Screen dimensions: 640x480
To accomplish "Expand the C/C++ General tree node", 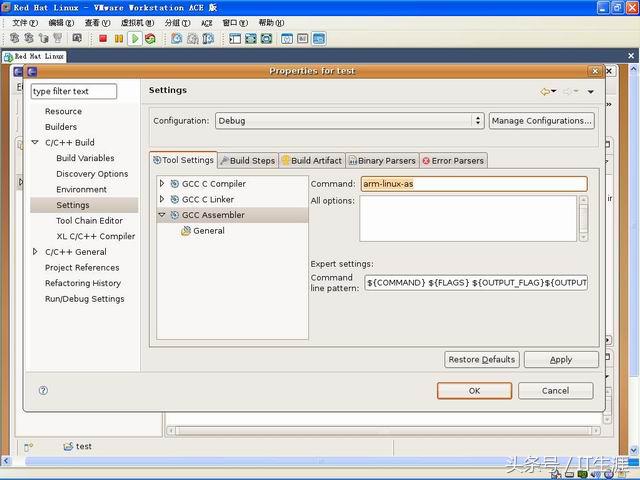I will [x=35, y=252].
